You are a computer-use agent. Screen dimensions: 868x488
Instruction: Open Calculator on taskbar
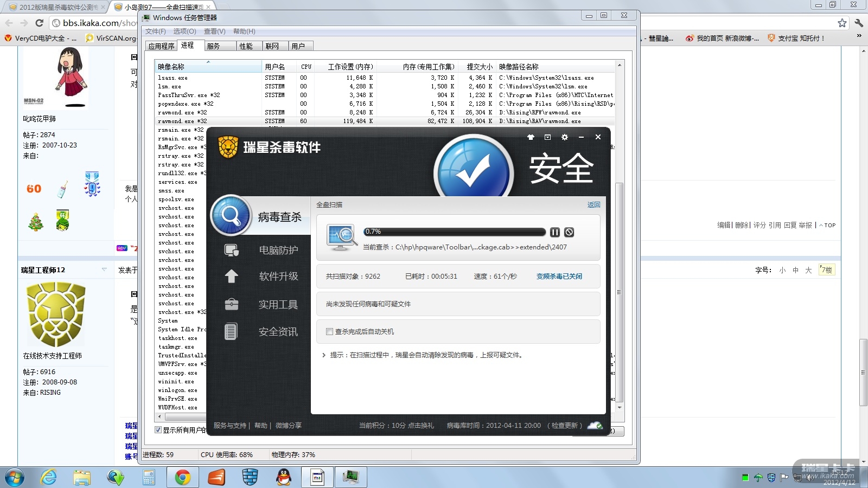[x=149, y=477]
